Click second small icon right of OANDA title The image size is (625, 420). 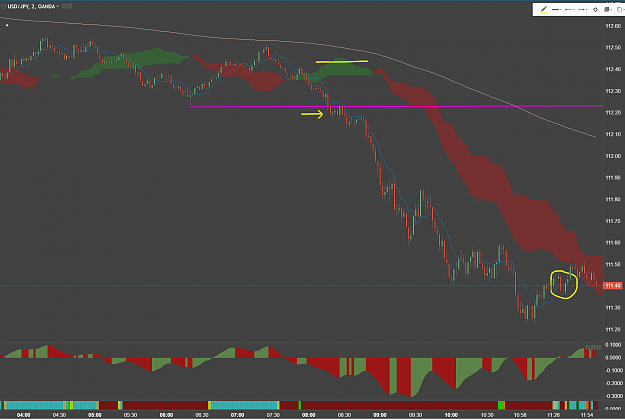[x=70, y=6]
